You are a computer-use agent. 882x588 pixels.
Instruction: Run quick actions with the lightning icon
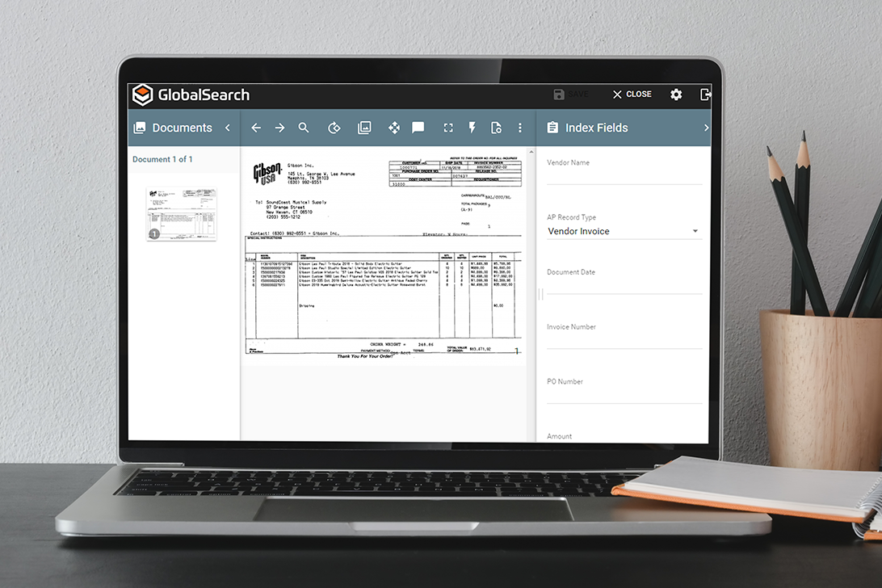click(x=472, y=128)
